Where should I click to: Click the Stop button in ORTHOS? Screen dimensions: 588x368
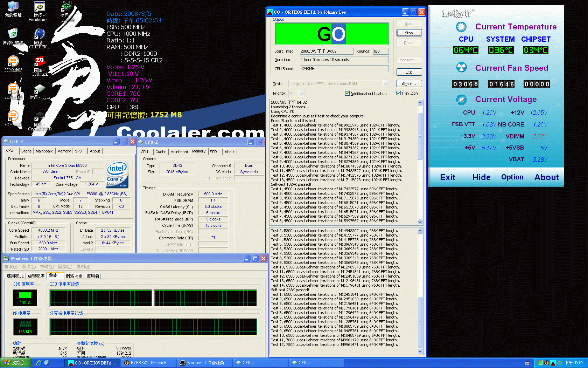point(409,33)
